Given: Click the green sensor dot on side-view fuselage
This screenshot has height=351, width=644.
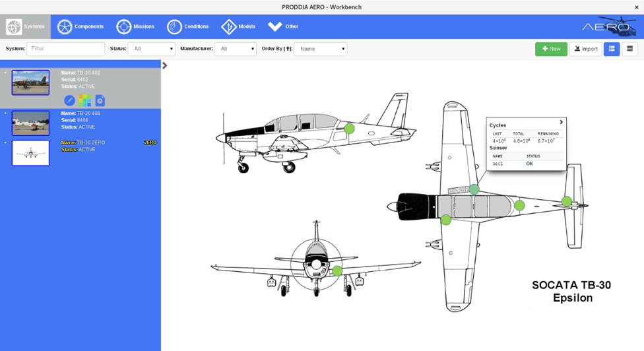Looking at the screenshot, I should coord(349,129).
